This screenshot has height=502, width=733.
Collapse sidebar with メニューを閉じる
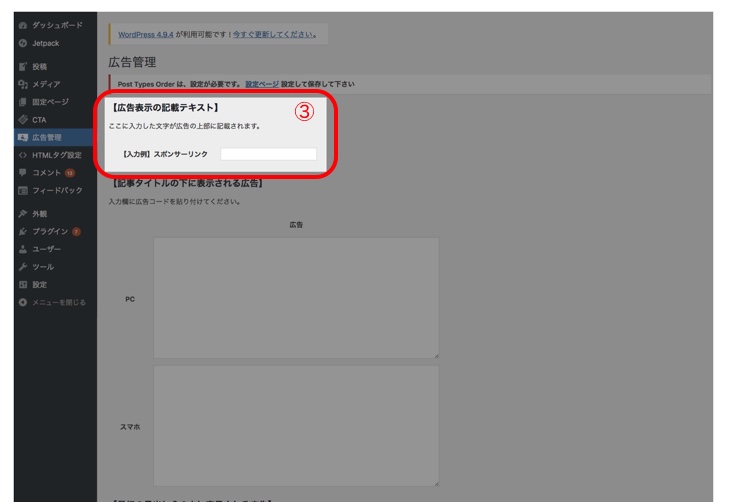click(x=58, y=302)
